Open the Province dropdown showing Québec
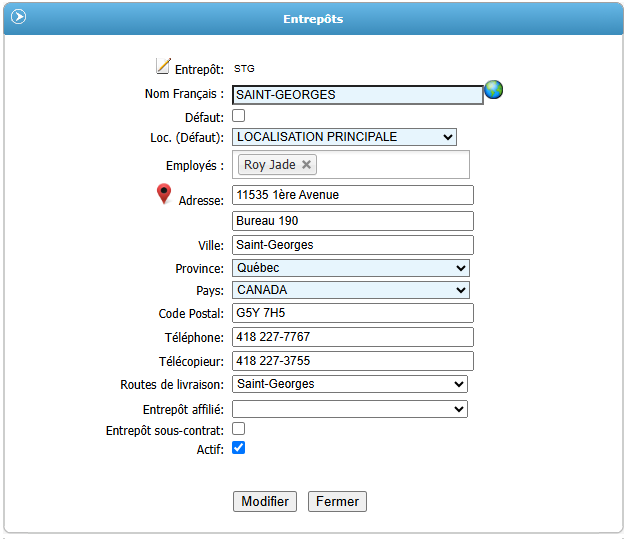Screen dimensions: 627x539 (351, 268)
